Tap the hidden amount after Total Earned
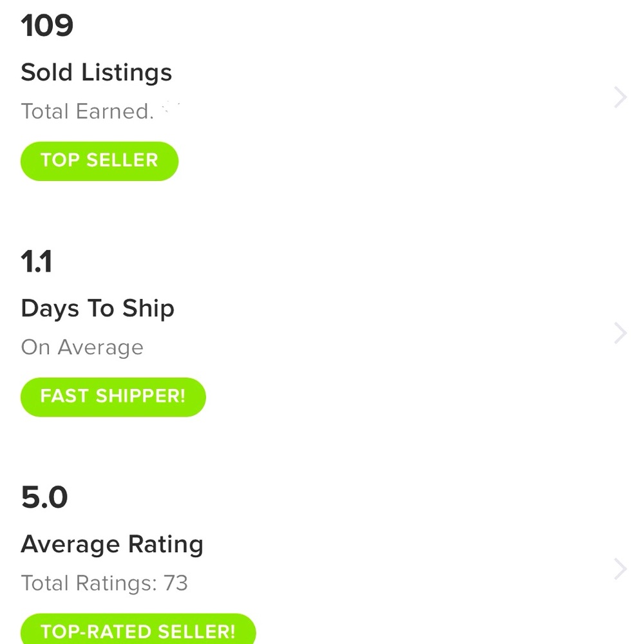 [170, 109]
